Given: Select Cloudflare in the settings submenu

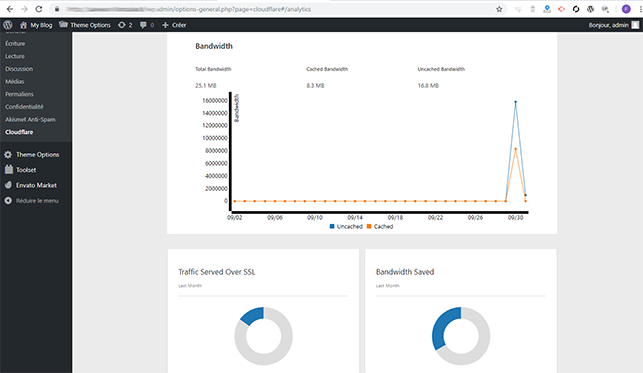Looking at the screenshot, I should (x=19, y=132).
